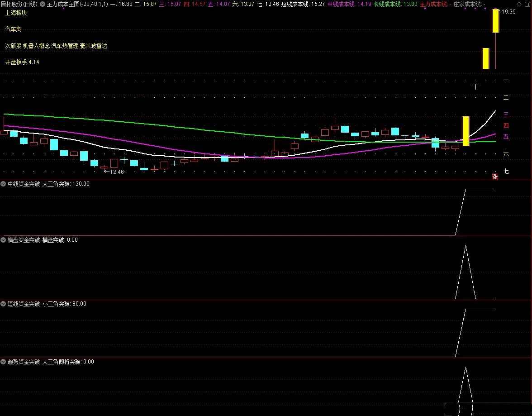Click the red 涨 marker icon
The image size is (532, 416).
(x=495, y=176)
